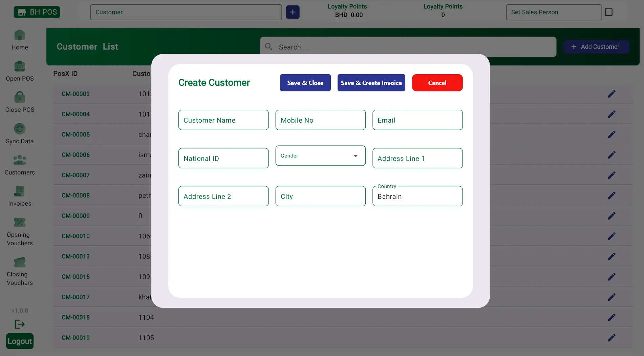
Task: Open Opening Vouchers from the sidebar
Action: 20,222
